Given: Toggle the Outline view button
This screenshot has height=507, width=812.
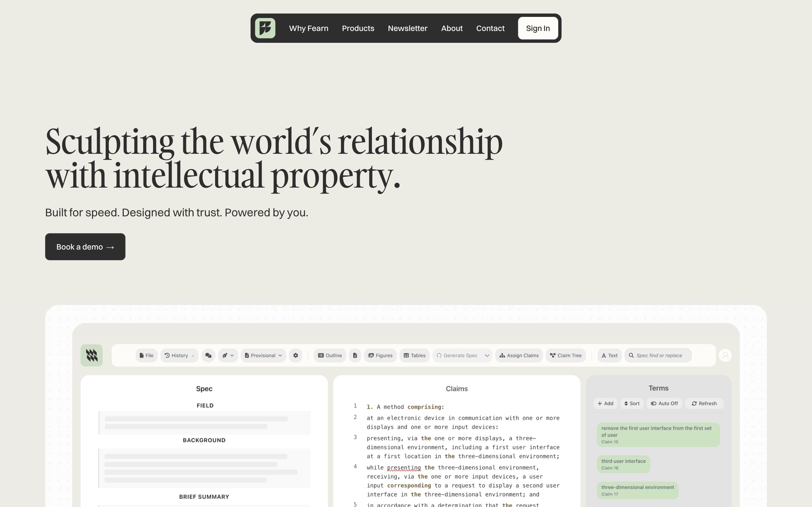Looking at the screenshot, I should (330, 355).
